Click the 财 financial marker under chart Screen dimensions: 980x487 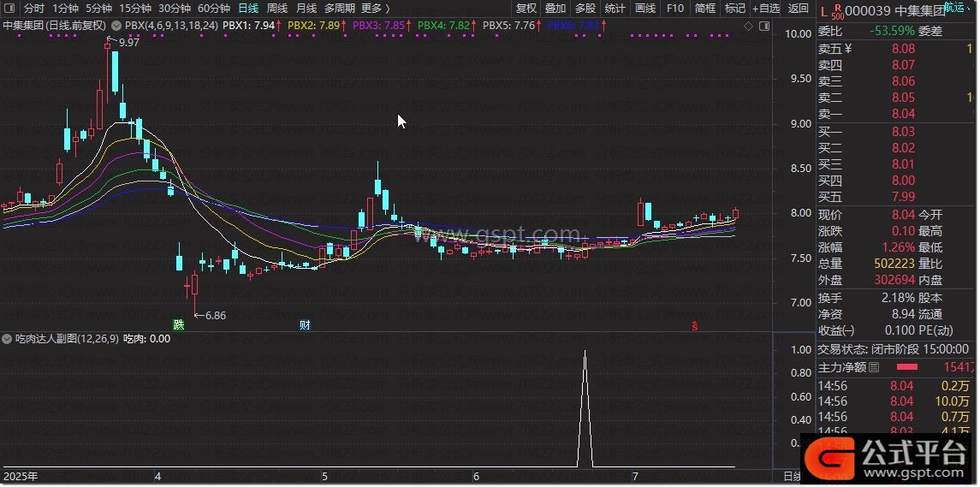[x=305, y=324]
